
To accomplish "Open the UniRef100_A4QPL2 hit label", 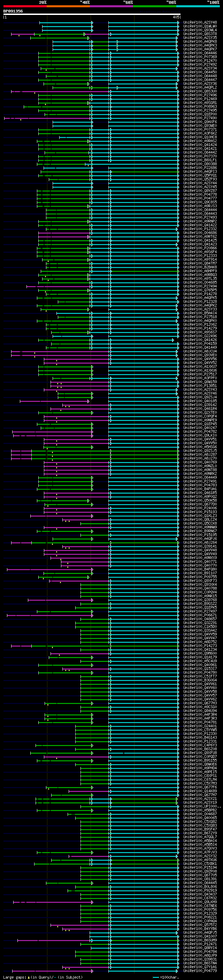I will [x=200, y=88].
